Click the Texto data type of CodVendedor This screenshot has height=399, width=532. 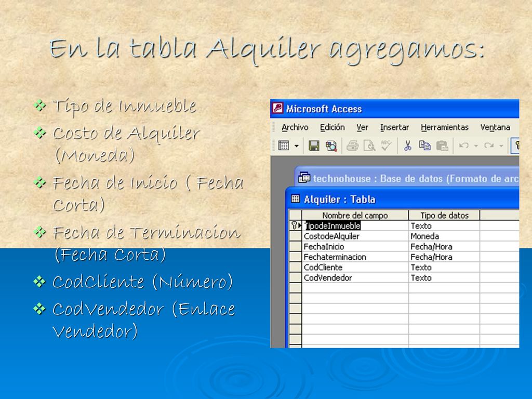(x=444, y=277)
